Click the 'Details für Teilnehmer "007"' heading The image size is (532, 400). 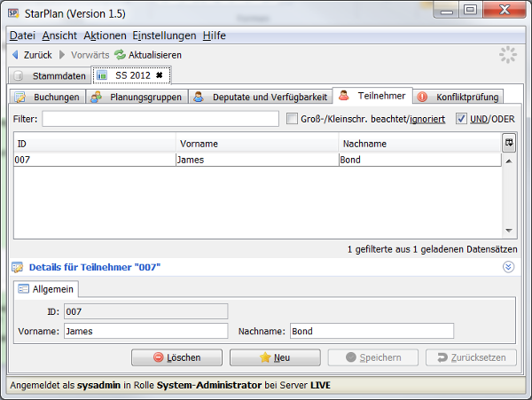tap(95, 267)
